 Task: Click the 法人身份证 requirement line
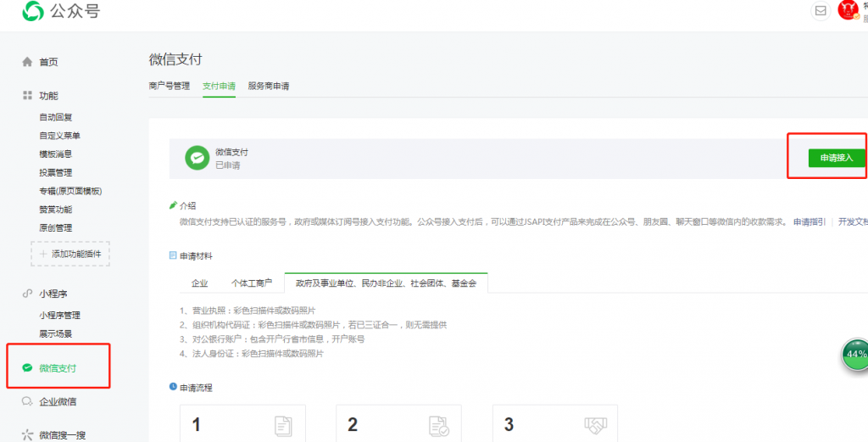(251, 354)
